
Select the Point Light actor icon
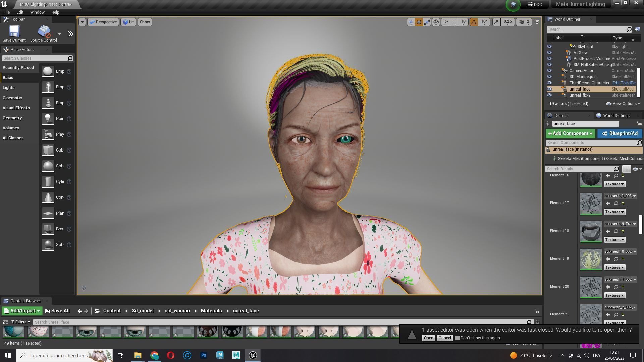tap(48, 119)
